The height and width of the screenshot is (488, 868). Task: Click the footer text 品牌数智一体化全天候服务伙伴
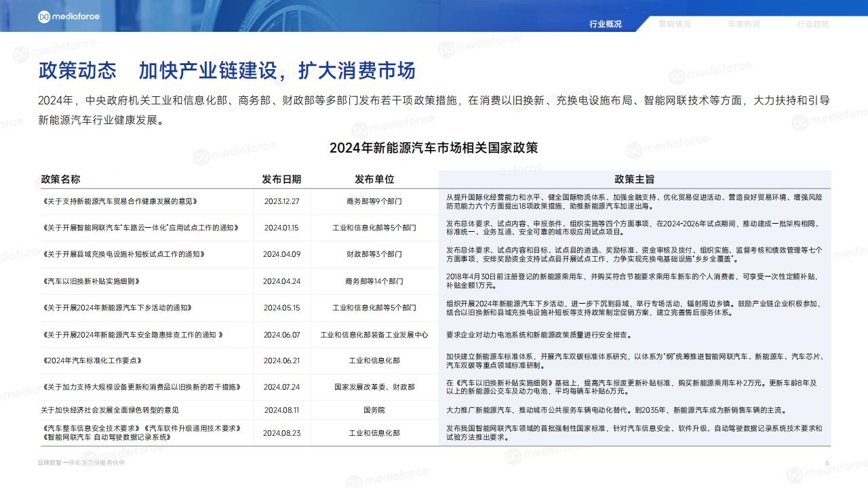point(81,462)
